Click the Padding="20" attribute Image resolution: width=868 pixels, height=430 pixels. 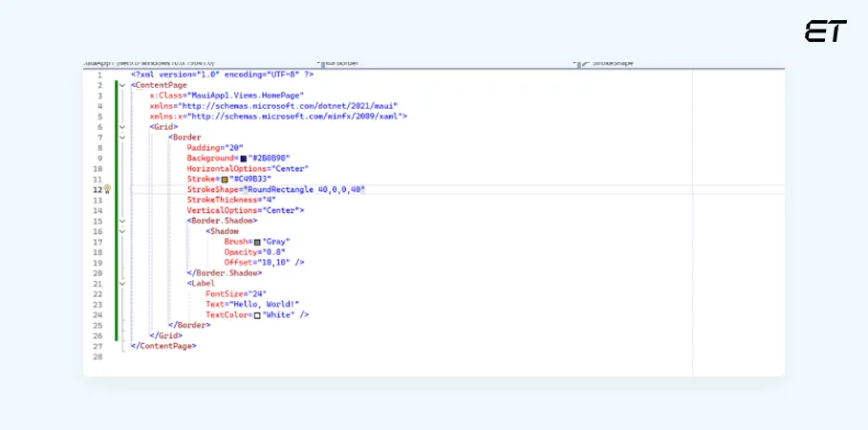click(215, 148)
